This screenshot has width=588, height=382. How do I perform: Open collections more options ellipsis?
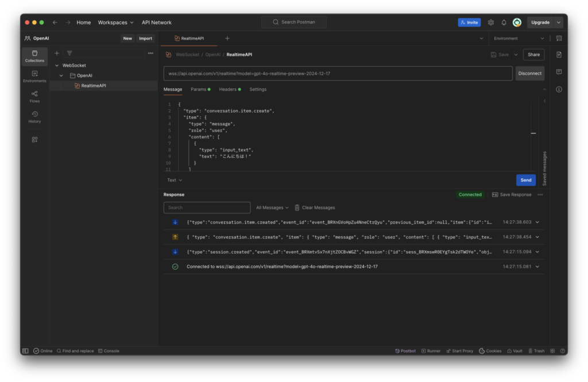150,53
